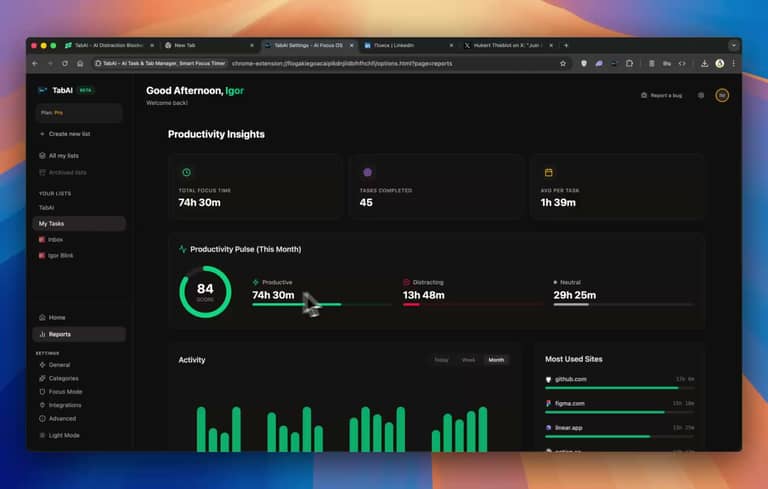Select the TabAI list in sidebar

pos(47,208)
